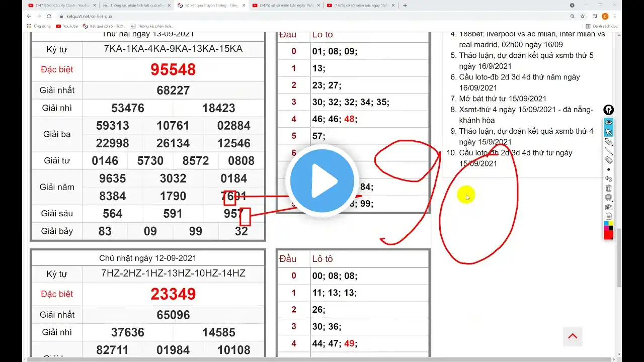Close the 'Sổ kết quả Truyền Thống' tab
Image resolution: width=644 pixels, height=362 pixels.
coord(244,6)
